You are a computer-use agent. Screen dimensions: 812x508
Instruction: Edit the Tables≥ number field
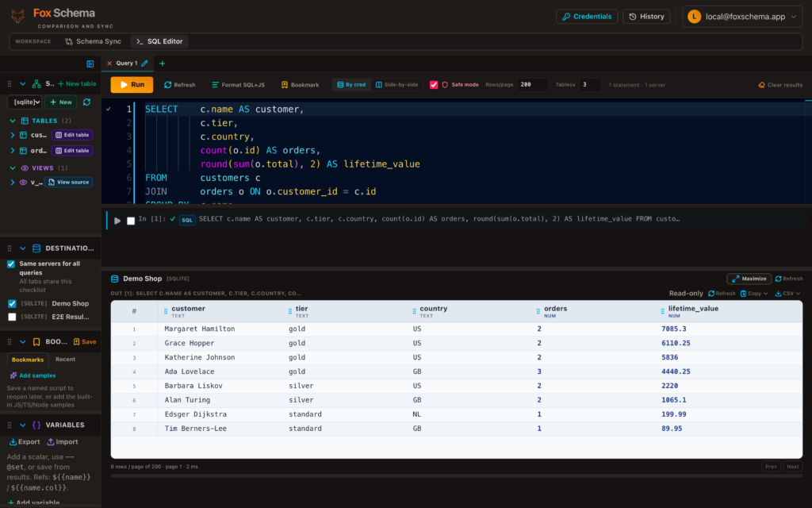590,84
